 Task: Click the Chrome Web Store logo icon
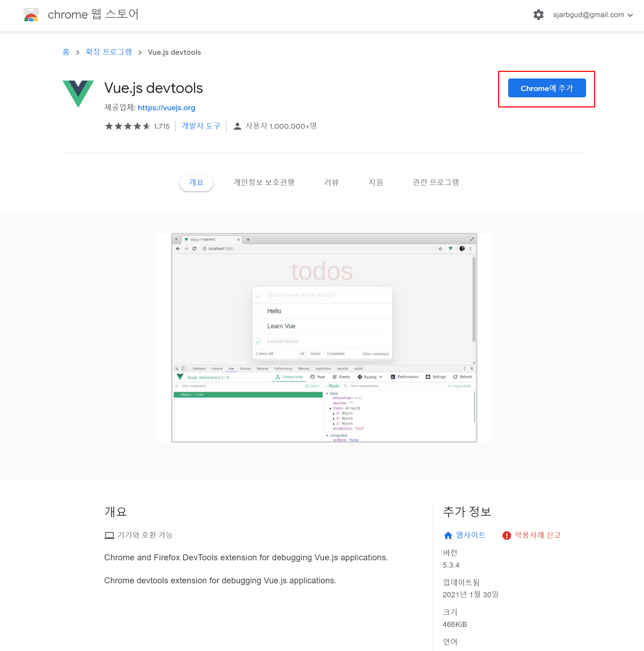[31, 15]
